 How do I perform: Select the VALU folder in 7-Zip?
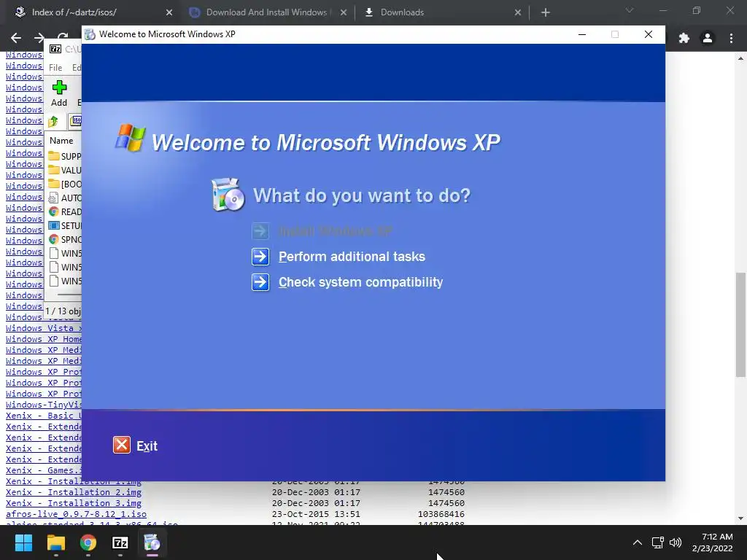(65, 170)
